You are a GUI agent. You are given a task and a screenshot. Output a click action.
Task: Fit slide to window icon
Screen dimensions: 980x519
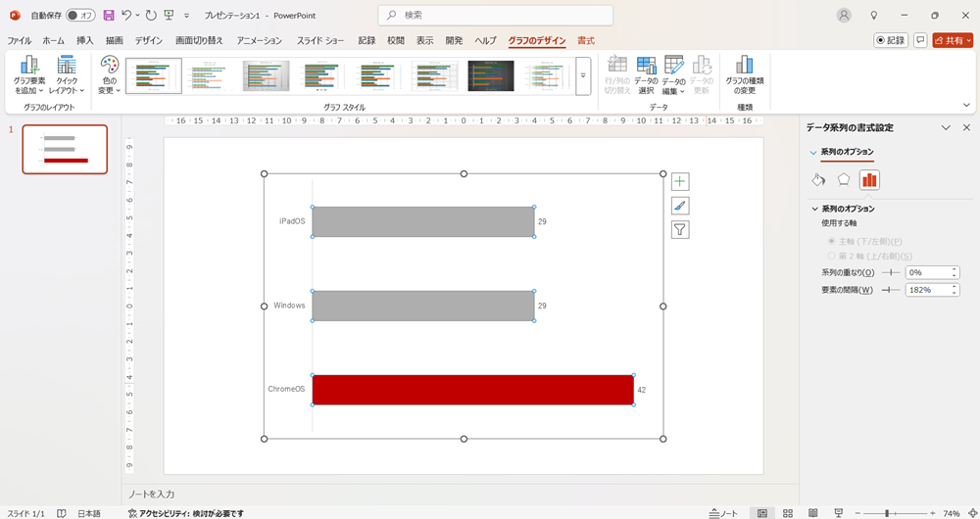pos(972,513)
